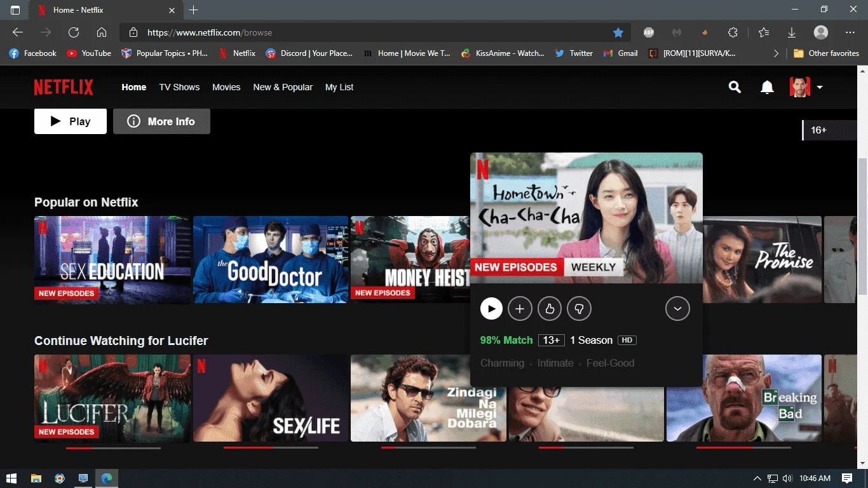Viewport: 868px width, 488px height.
Task: Open the volume control in system tray
Action: pos(787,478)
